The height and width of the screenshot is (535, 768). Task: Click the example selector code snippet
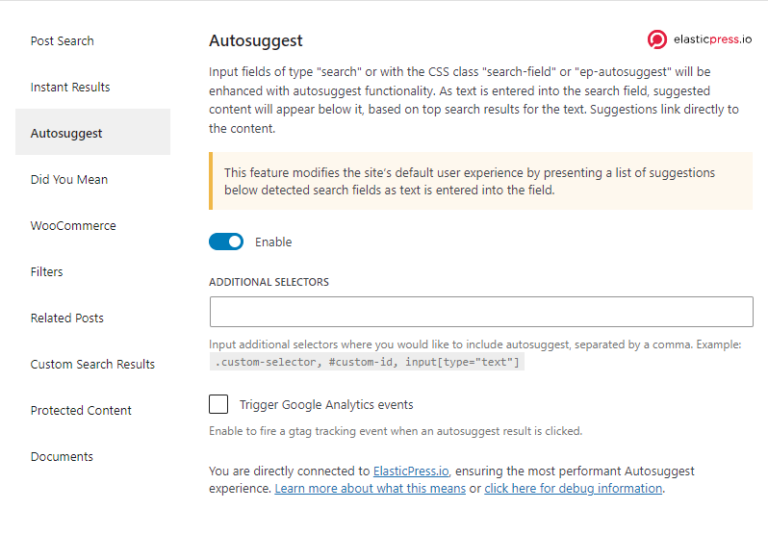coord(367,362)
